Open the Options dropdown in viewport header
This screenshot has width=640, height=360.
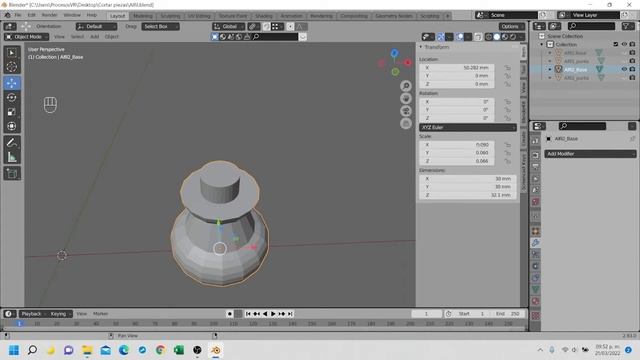[x=511, y=27]
